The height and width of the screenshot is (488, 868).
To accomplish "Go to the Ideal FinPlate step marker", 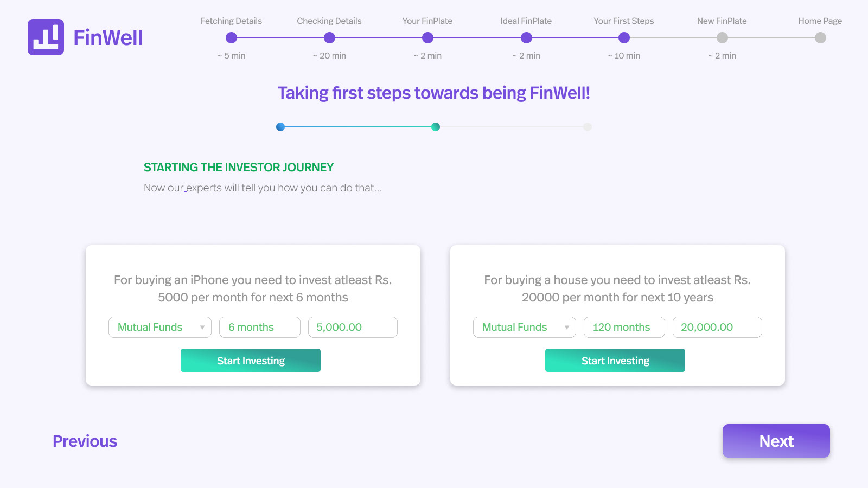I will (x=526, y=37).
